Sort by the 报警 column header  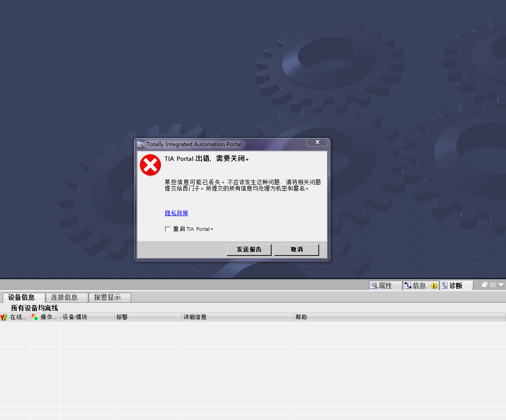pyautogui.click(x=148, y=317)
